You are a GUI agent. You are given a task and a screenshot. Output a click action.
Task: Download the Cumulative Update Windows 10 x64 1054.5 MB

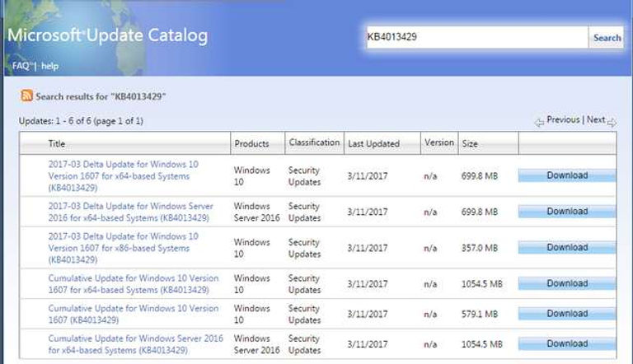(567, 283)
